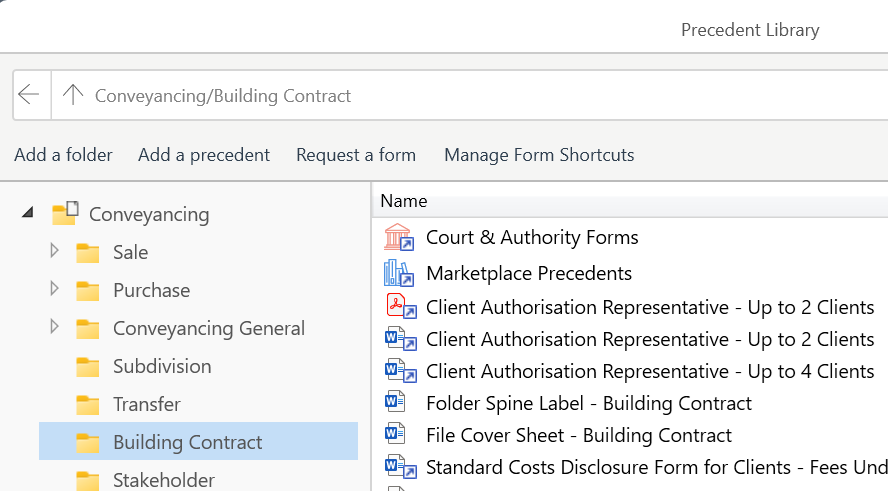The width and height of the screenshot is (888, 491).
Task: Click the Standard Costs Disclosure Form Word icon
Action: point(401,467)
